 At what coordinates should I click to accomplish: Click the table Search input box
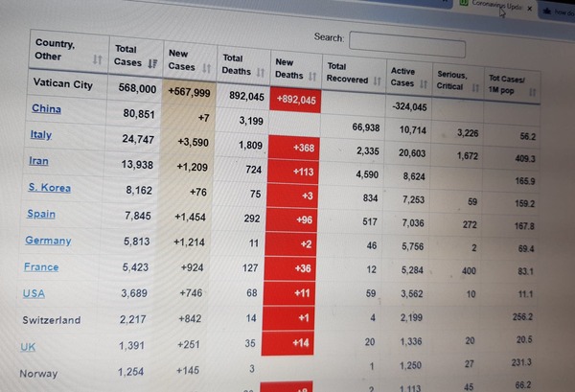click(x=407, y=42)
